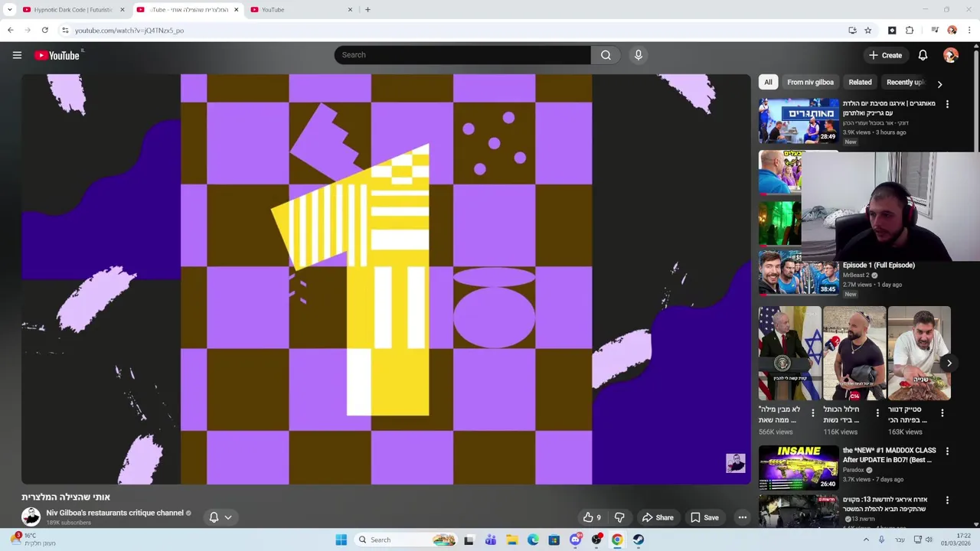This screenshot has height=551, width=980.
Task: Click the search magnifier button
Action: click(606, 55)
